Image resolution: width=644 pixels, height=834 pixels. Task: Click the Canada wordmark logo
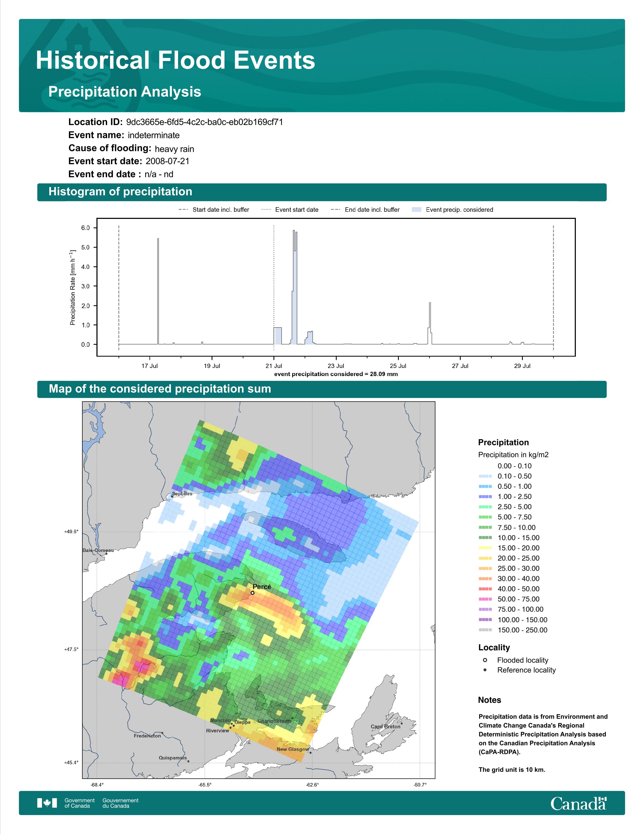[578, 803]
